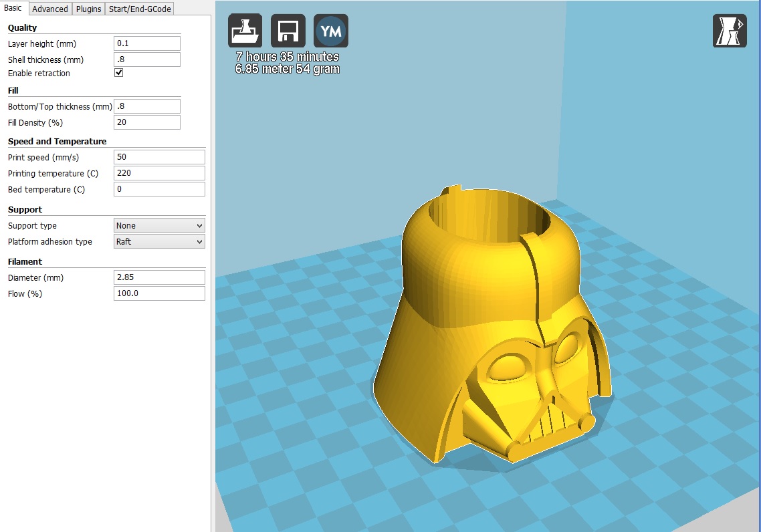Open the Support type dropdown
Viewport: 761px width, 532px height.
point(159,225)
